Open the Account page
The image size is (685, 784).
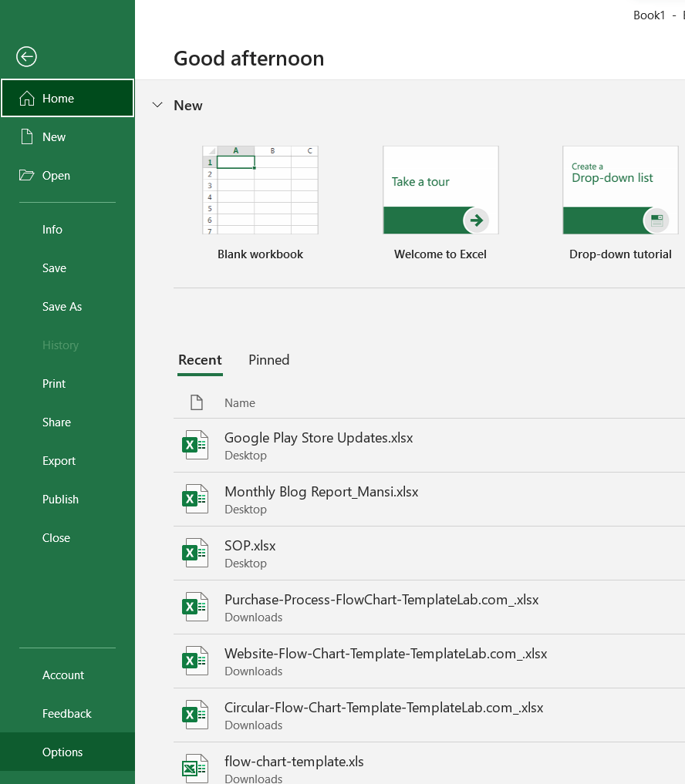(x=63, y=675)
